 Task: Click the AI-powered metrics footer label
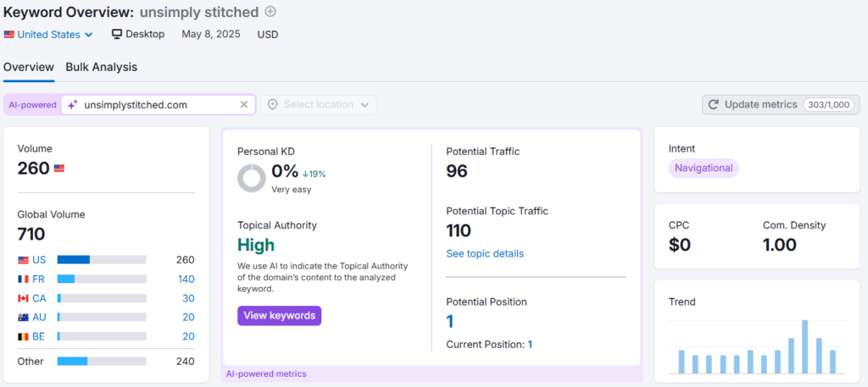(x=266, y=374)
